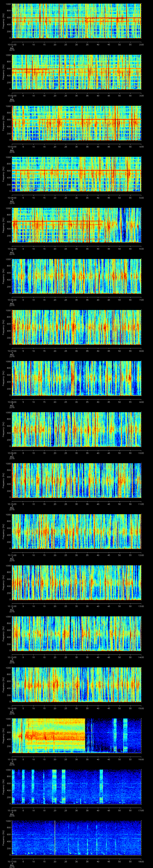Click the spectrogram panel starting at 10:11:00
The image size is (153, 868).
(x=77, y=531)
